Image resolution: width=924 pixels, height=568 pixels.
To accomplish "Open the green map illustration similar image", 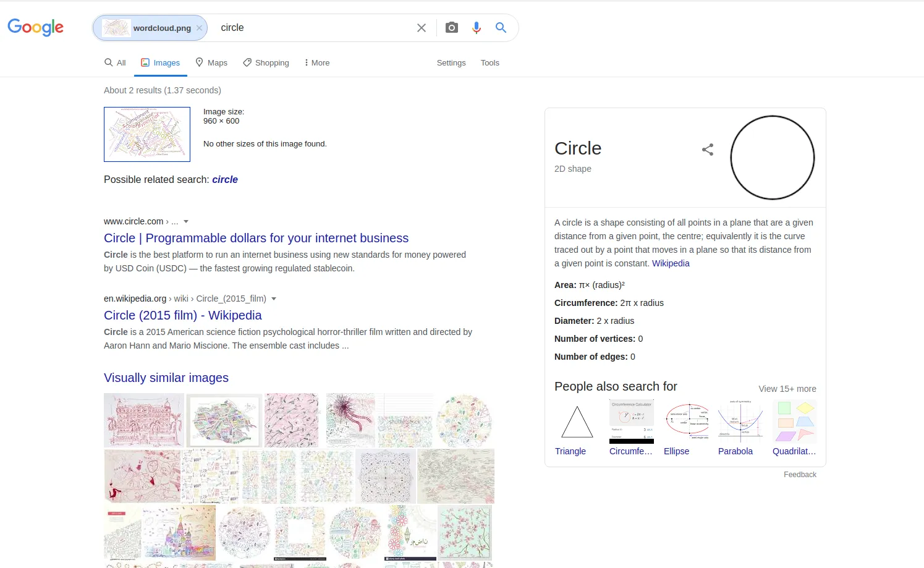I will tap(224, 420).
